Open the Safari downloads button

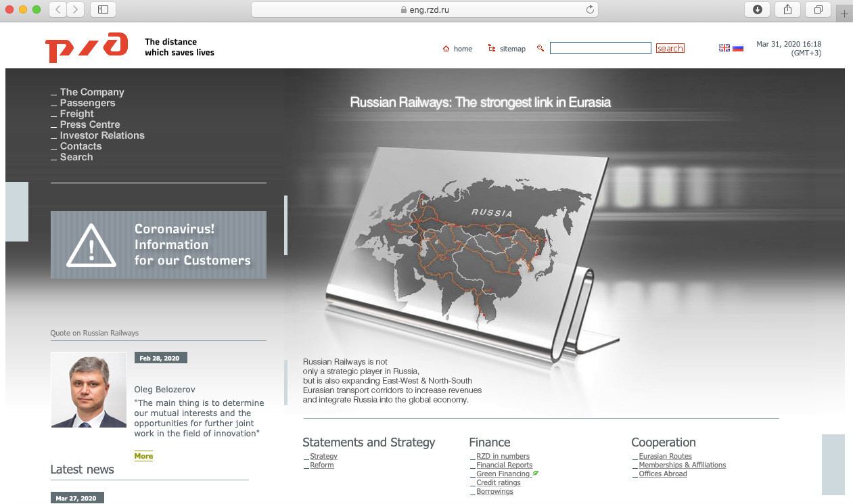pyautogui.click(x=757, y=9)
